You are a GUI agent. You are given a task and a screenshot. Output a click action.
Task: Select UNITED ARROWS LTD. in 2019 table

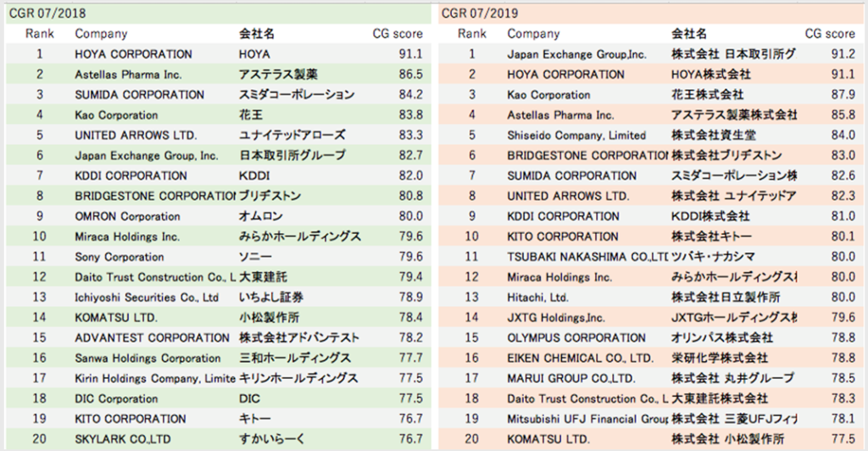coord(568,196)
